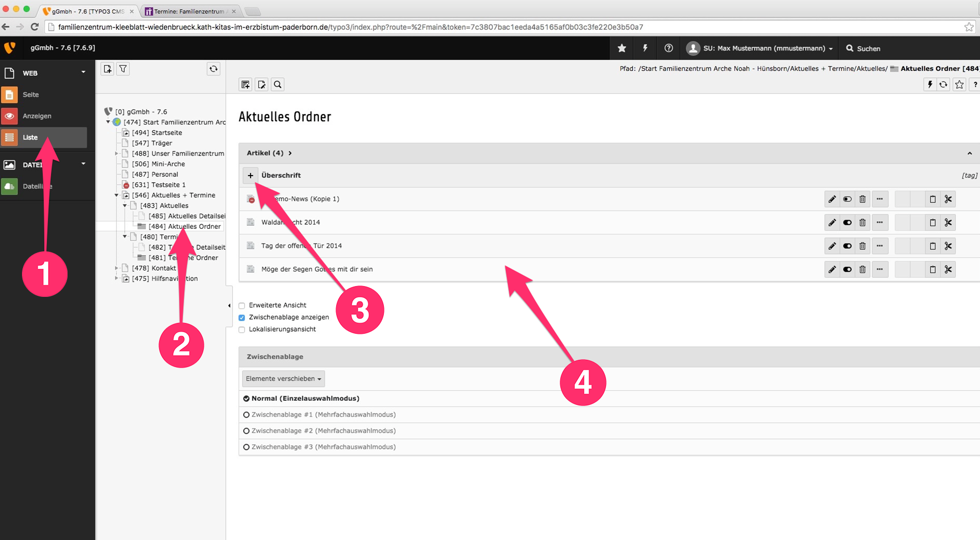Toggle visibility of Möge der Segen Gottes record

click(x=847, y=270)
